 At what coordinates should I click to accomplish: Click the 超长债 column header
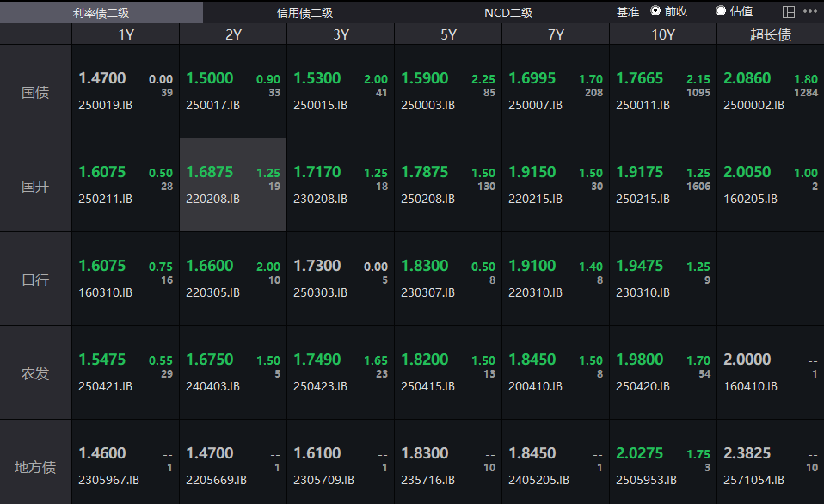click(x=770, y=34)
